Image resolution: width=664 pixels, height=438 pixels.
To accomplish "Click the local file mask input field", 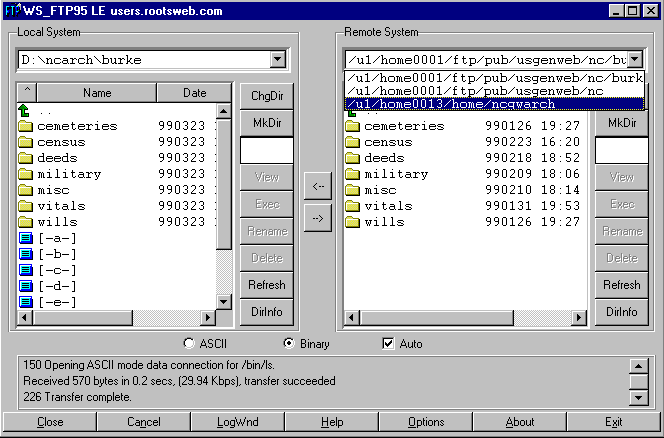I will (266, 150).
